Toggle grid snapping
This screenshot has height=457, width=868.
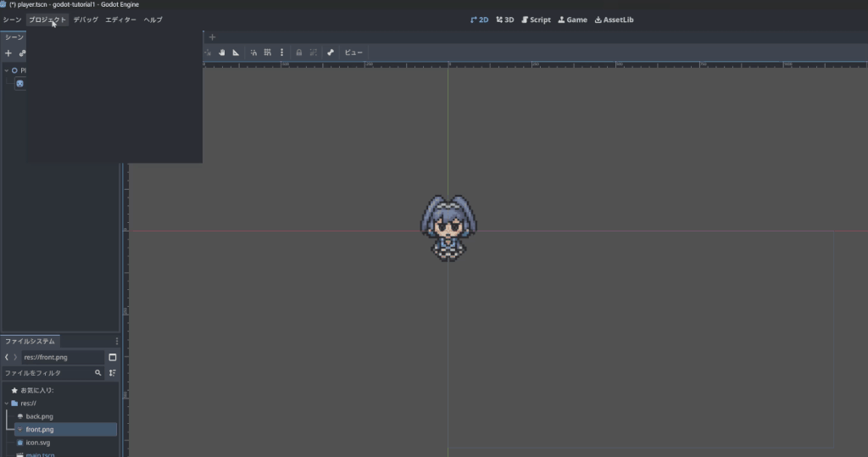click(267, 53)
